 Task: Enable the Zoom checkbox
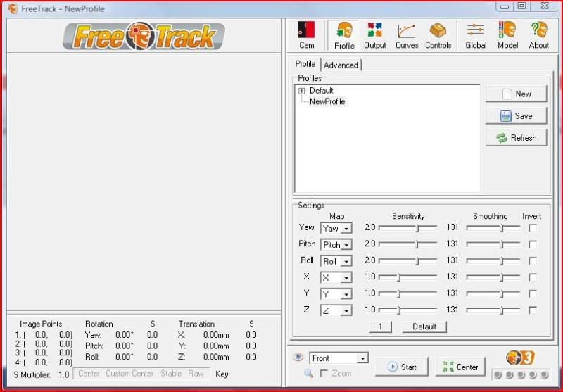pos(324,374)
